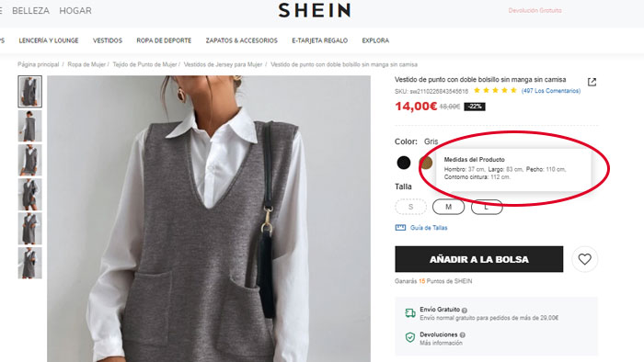Viewport: 644px width, 362px height.
Task: Click the SHEIN logo
Action: [315, 10]
